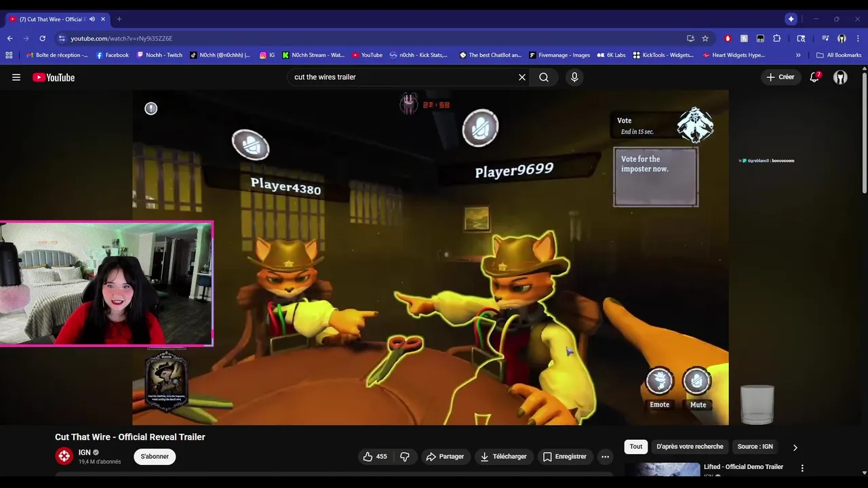Open options for Lifted Demo Trailer video
Screen dimensions: 868x488
click(x=802, y=468)
